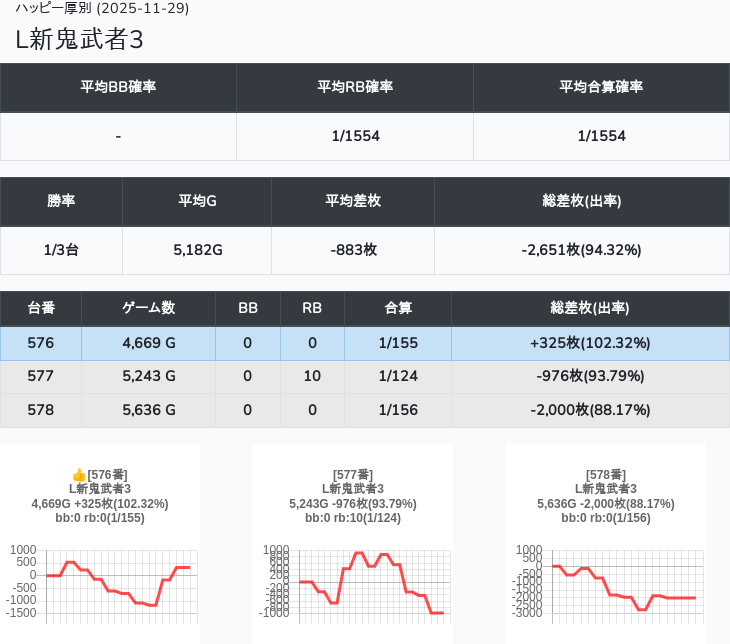Click the thumbs-up icon beside [576番]
Screen dimensions: 730x644
79,475
